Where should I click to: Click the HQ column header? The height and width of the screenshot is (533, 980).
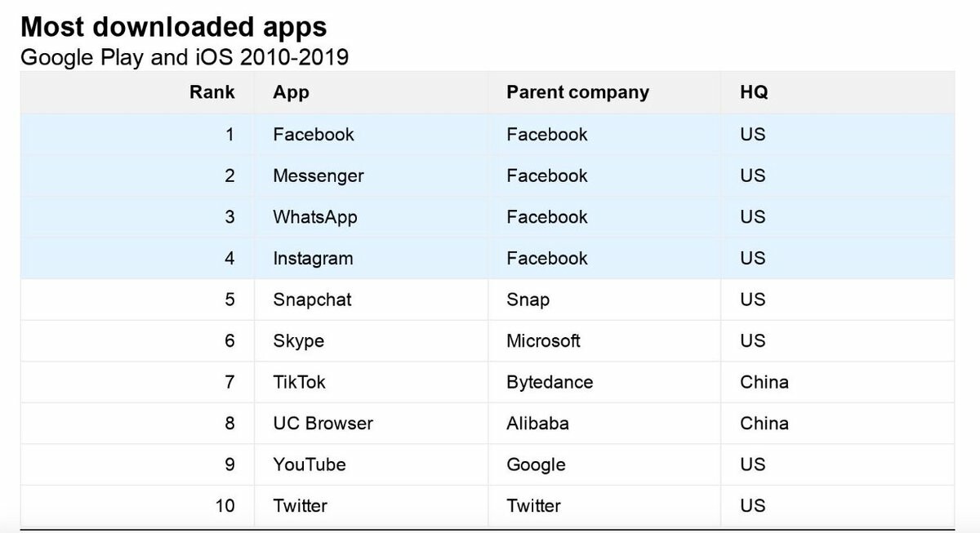point(754,92)
